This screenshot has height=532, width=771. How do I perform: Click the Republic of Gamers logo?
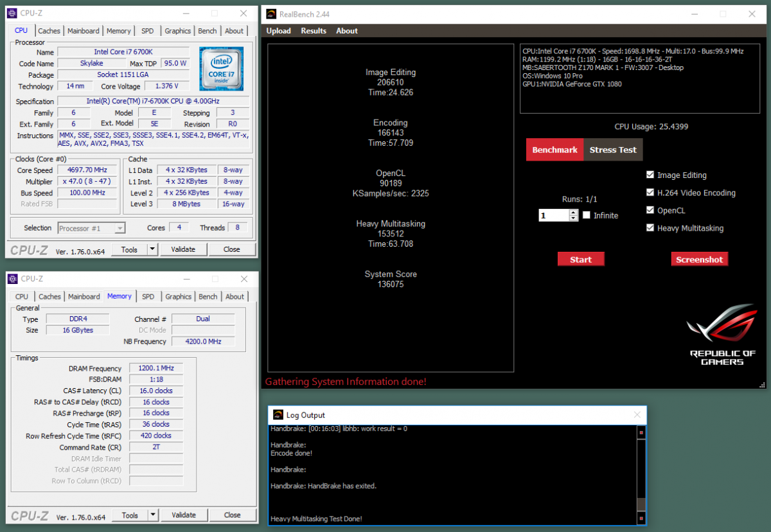tap(722, 335)
